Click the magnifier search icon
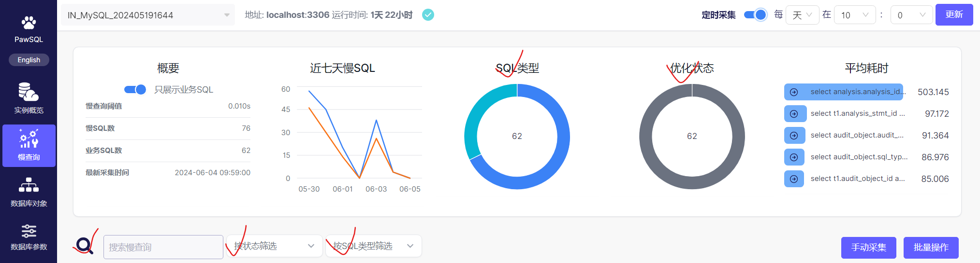Screen dimensions: 980x263 84,246
